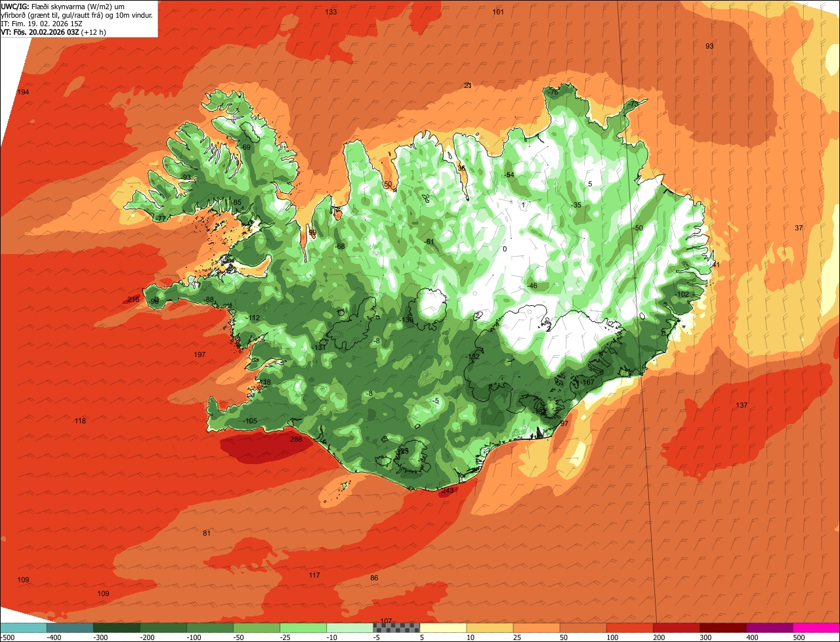The image size is (840, 642).
Task: Click the line 'yfirborð (grænt til, gul/rautt frá) og 10m vindur.'
Action: [x=77, y=14]
